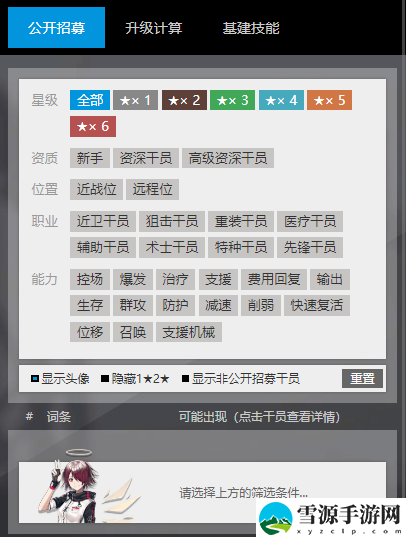Screen dimensions: 406x537
Task: Filter by ★×4 rarity
Action: [x=281, y=100]
